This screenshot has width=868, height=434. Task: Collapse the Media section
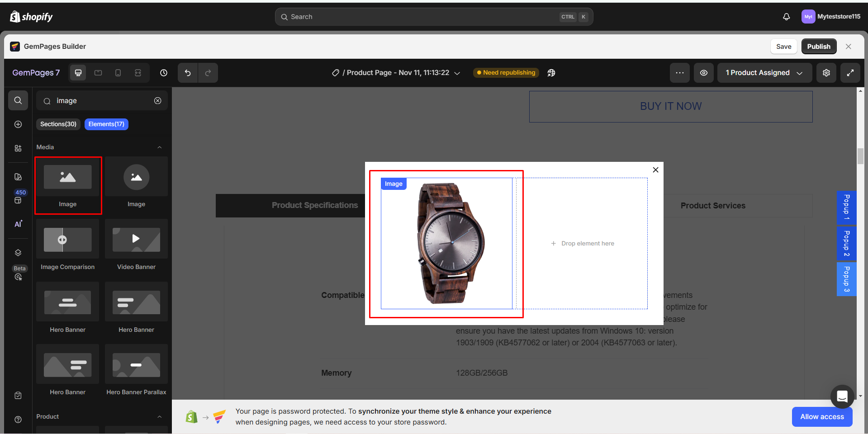(x=160, y=147)
